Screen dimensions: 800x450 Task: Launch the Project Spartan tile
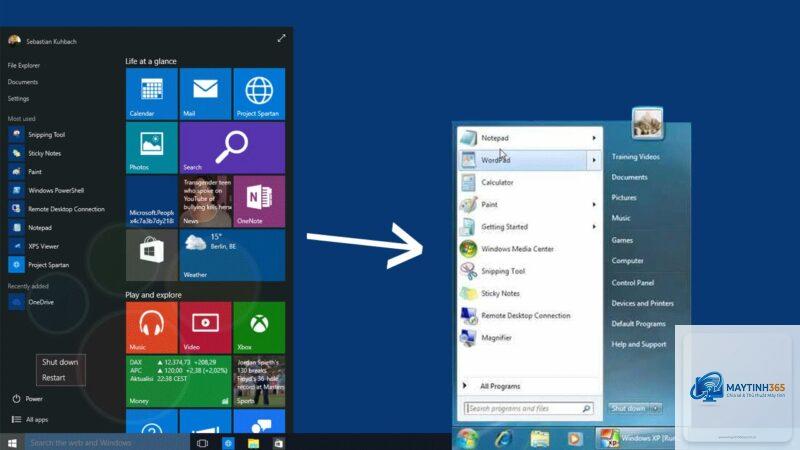pos(259,94)
